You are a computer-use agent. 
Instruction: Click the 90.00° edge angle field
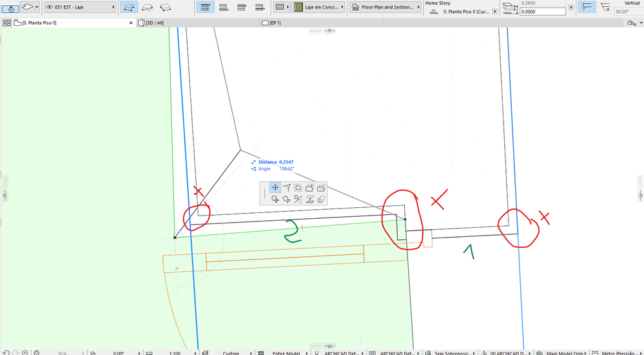[x=628, y=12]
